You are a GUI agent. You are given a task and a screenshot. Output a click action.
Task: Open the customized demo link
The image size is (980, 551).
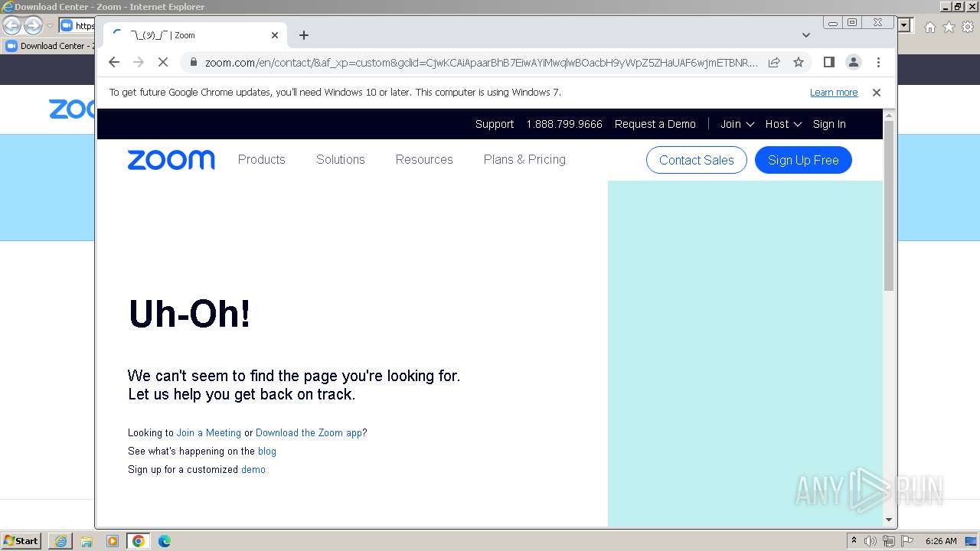pos(253,470)
